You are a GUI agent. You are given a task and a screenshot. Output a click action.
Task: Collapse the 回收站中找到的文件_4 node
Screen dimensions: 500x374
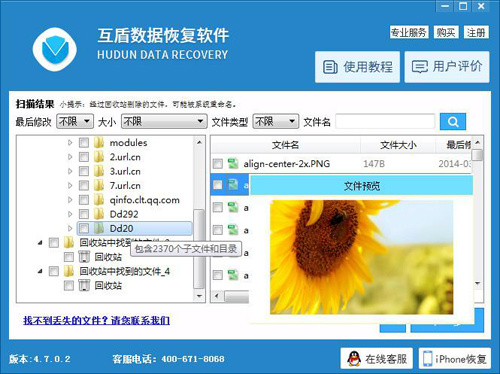40,271
